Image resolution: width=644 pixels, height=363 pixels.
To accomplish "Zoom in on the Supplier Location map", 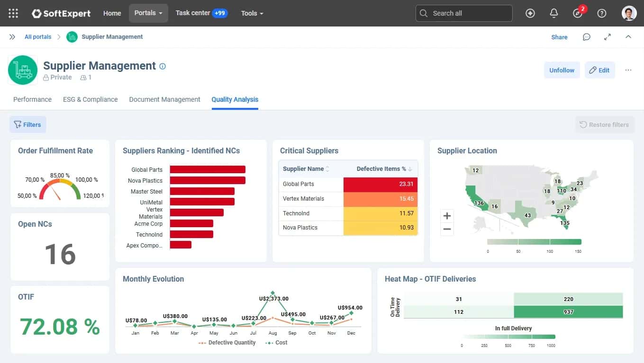I will 447,216.
